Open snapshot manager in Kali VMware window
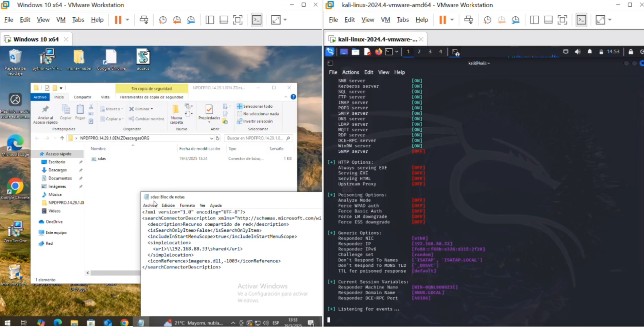The height and width of the screenshot is (327, 644). [x=516, y=20]
